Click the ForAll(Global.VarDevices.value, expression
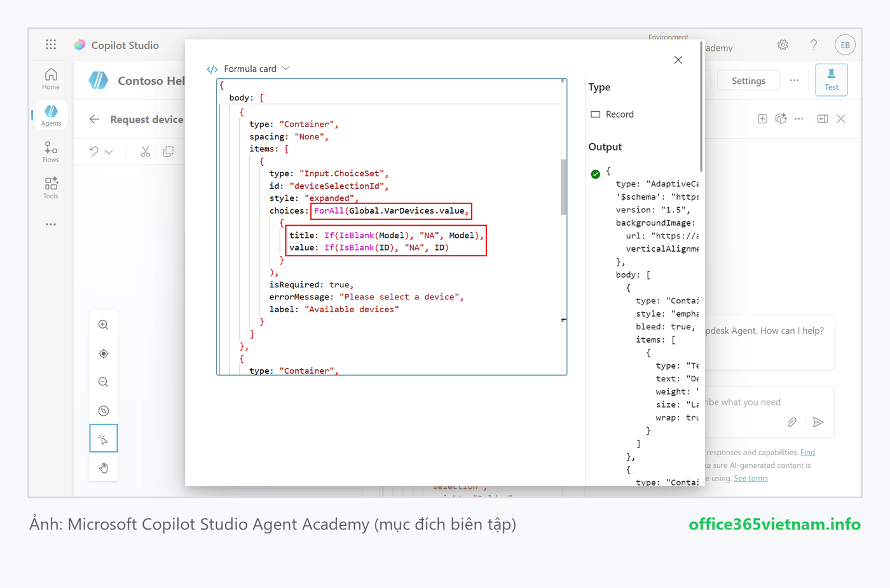Viewport: 890px width, 588px height. (x=392, y=211)
